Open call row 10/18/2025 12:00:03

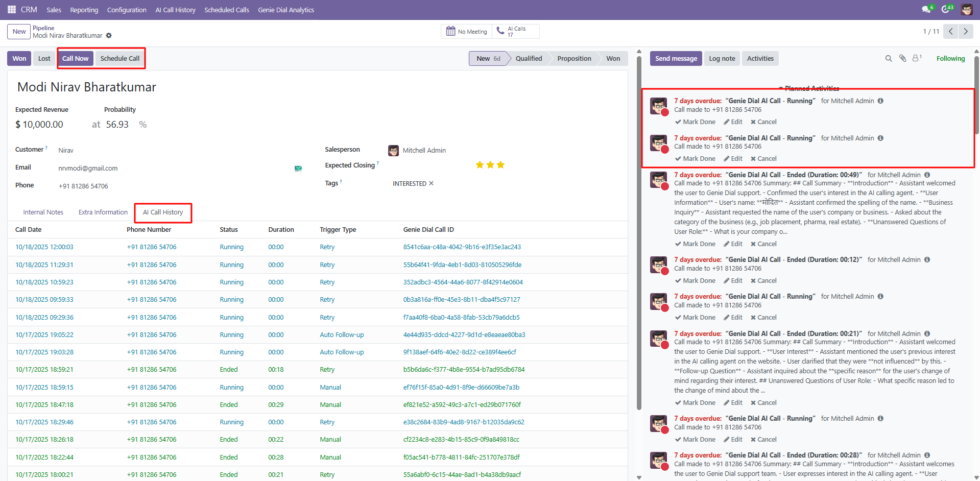(318, 247)
